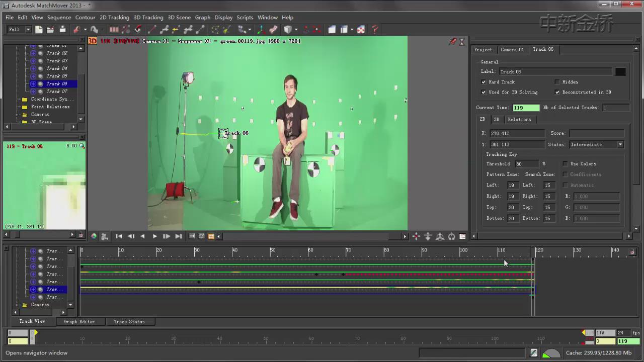Click the pin icon in viewport header
The image size is (644, 362).
pos(453,42)
